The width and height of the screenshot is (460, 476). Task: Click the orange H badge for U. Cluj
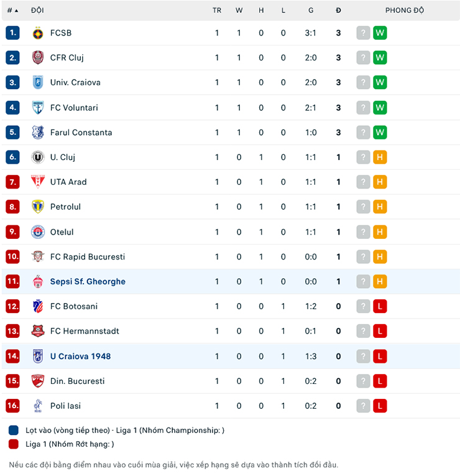point(380,157)
